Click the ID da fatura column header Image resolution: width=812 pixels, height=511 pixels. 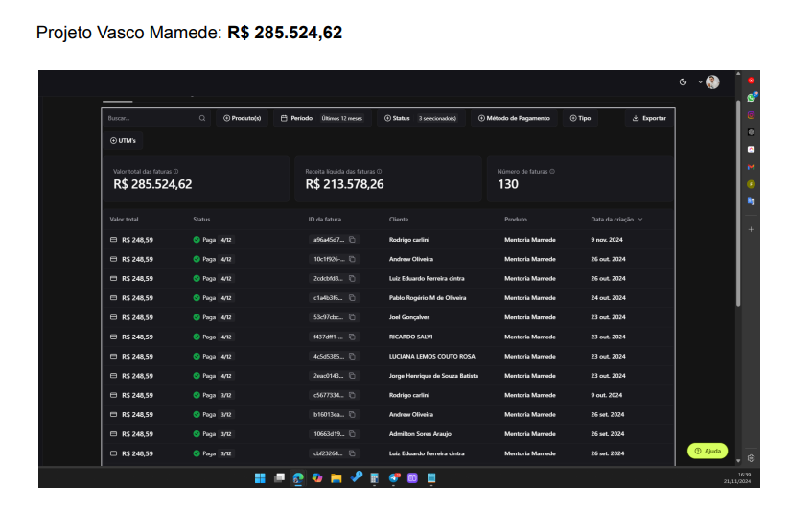click(325, 219)
